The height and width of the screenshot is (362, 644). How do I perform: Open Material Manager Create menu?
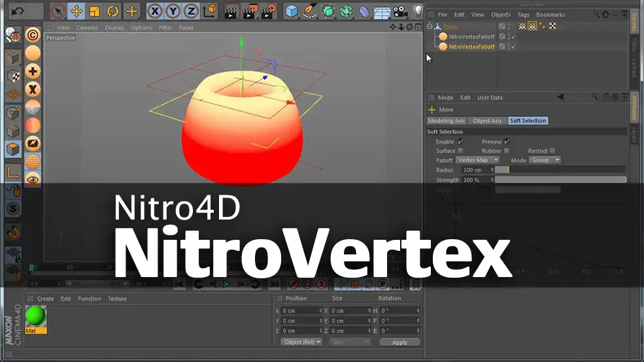(x=45, y=299)
